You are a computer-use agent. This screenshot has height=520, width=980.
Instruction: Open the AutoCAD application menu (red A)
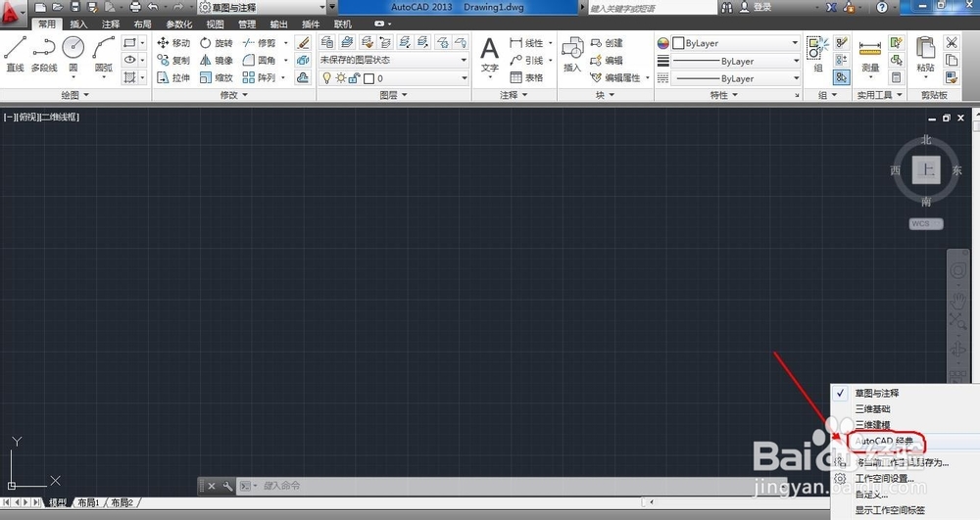click(11, 12)
